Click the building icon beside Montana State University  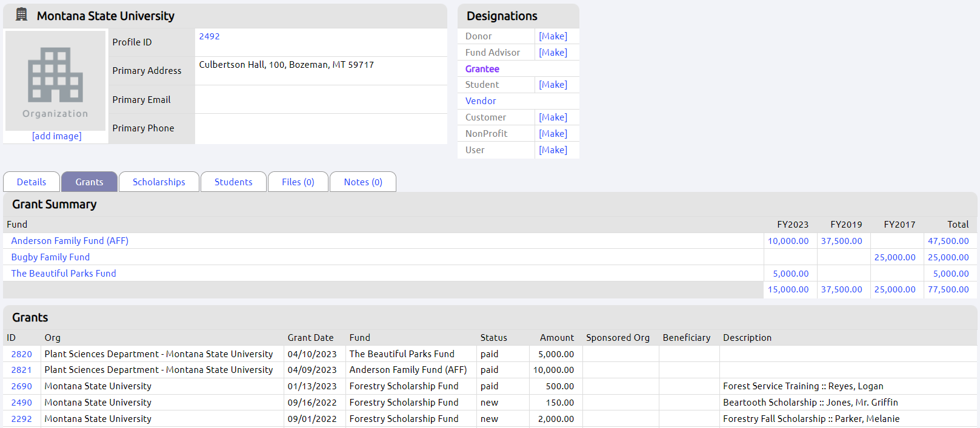point(21,15)
